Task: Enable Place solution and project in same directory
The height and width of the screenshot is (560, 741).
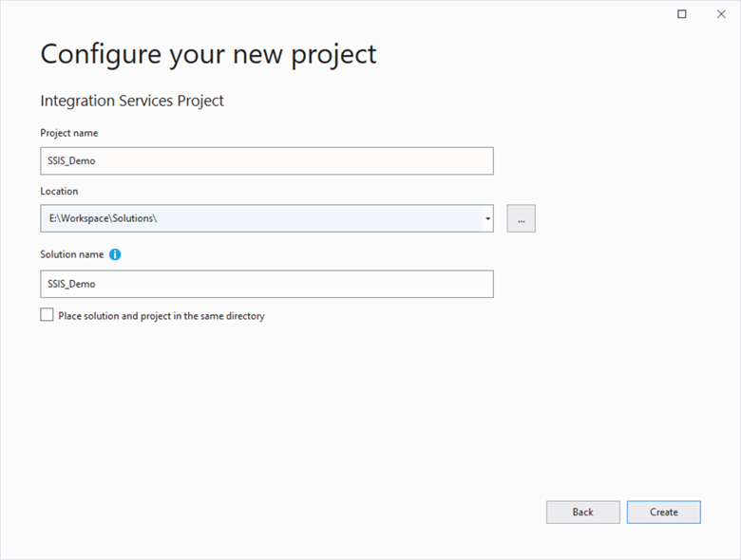Action: pyautogui.click(x=47, y=315)
